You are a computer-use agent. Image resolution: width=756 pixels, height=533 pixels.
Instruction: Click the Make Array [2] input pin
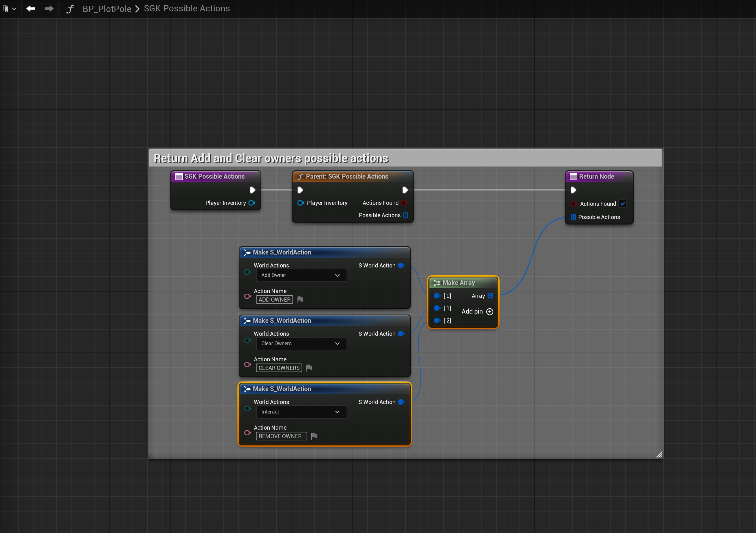(437, 320)
